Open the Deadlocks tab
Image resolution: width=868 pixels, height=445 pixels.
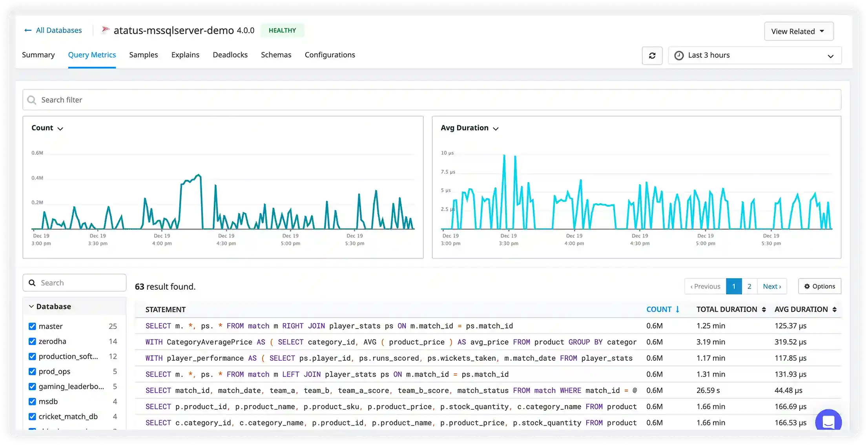[x=230, y=55]
